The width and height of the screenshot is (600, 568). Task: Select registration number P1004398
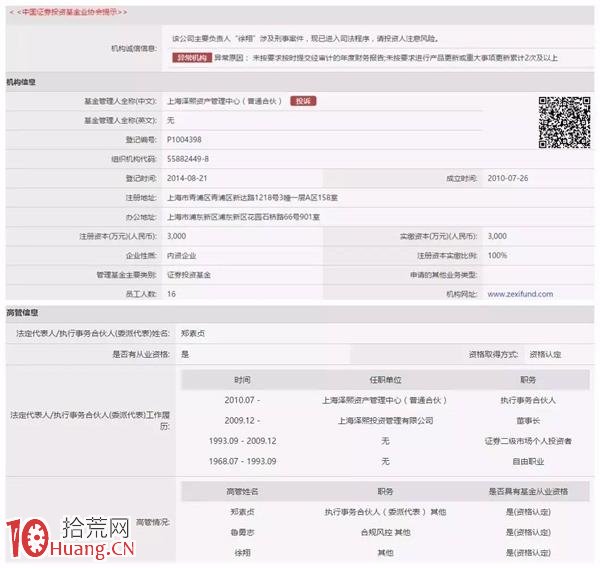[x=184, y=140]
